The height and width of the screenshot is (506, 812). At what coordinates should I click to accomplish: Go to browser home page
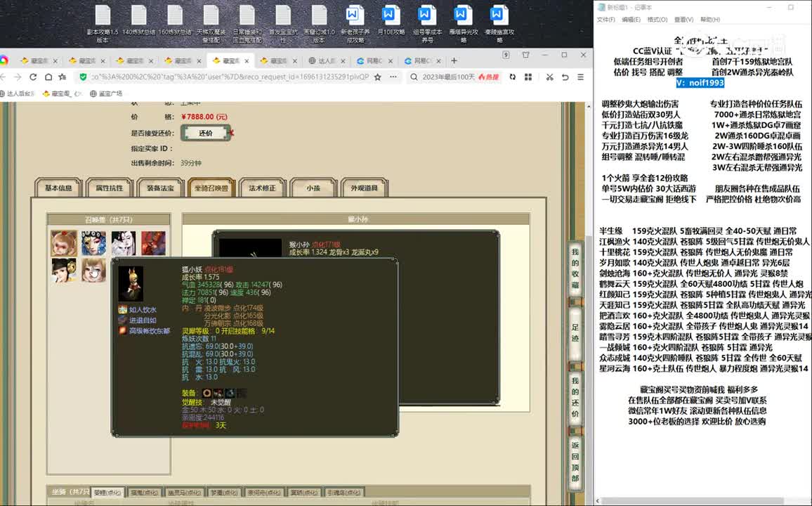click(x=48, y=77)
